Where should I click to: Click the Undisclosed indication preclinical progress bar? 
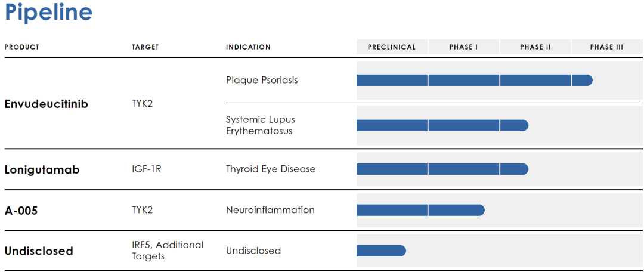[381, 251]
